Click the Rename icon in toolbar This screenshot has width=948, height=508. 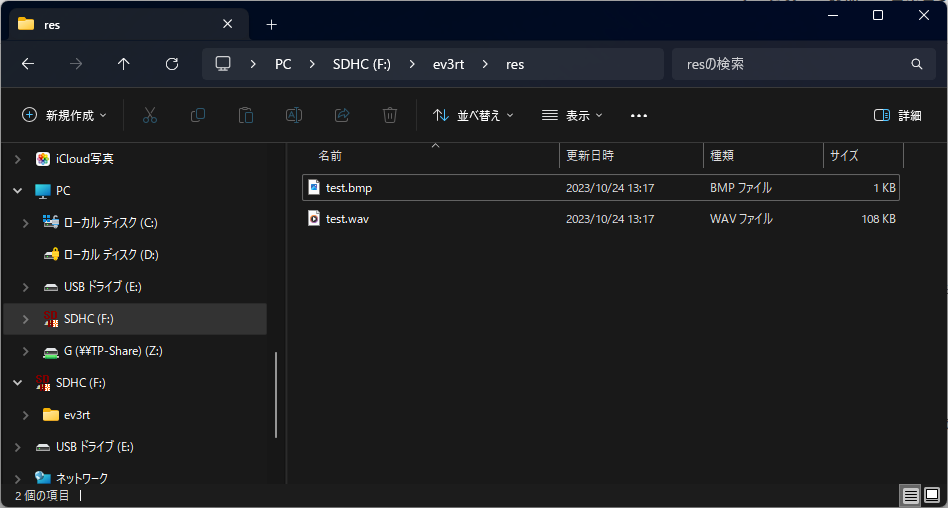(x=294, y=115)
